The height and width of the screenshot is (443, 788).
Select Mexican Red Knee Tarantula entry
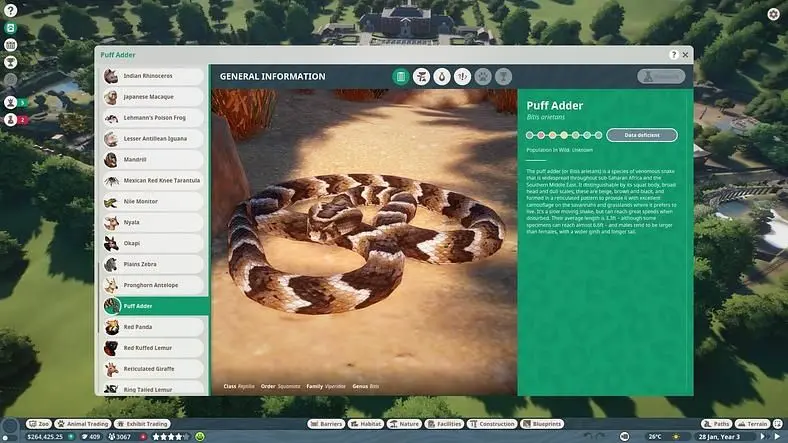coord(154,180)
